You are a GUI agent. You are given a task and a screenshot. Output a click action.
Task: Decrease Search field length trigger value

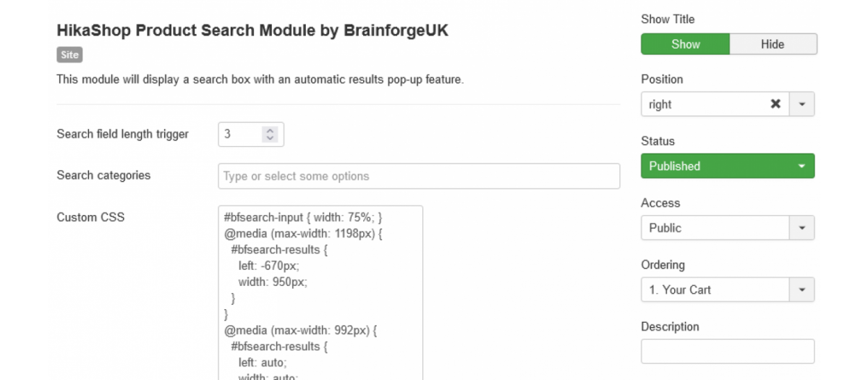pyautogui.click(x=271, y=138)
